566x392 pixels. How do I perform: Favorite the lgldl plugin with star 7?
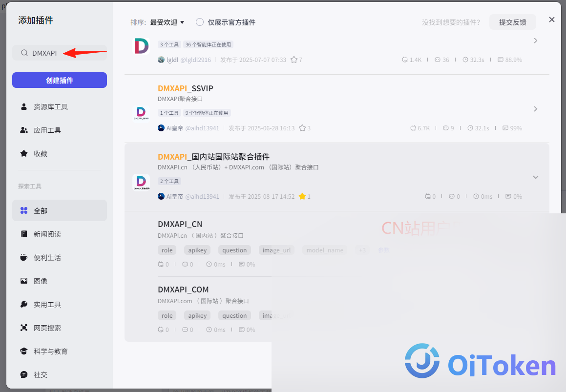pyautogui.click(x=294, y=60)
